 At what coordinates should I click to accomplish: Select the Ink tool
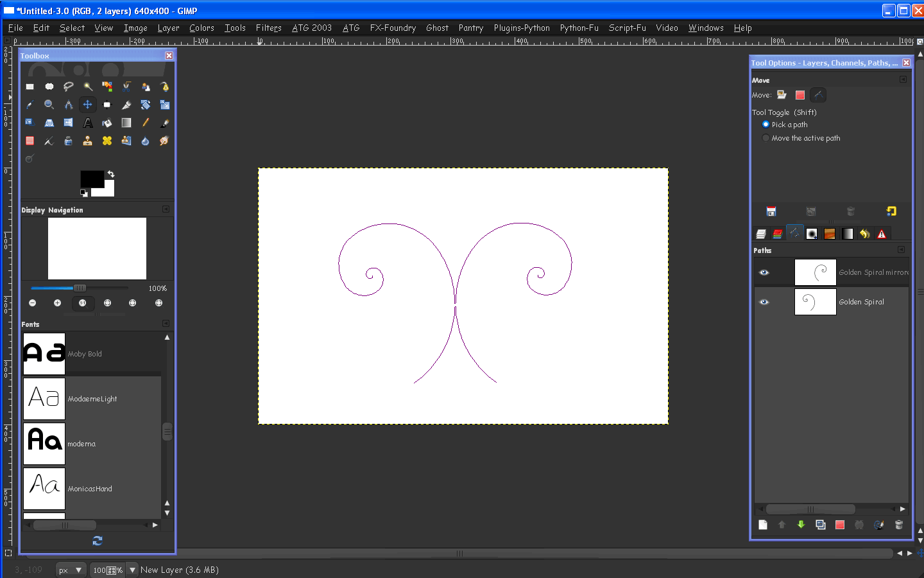[x=68, y=140]
